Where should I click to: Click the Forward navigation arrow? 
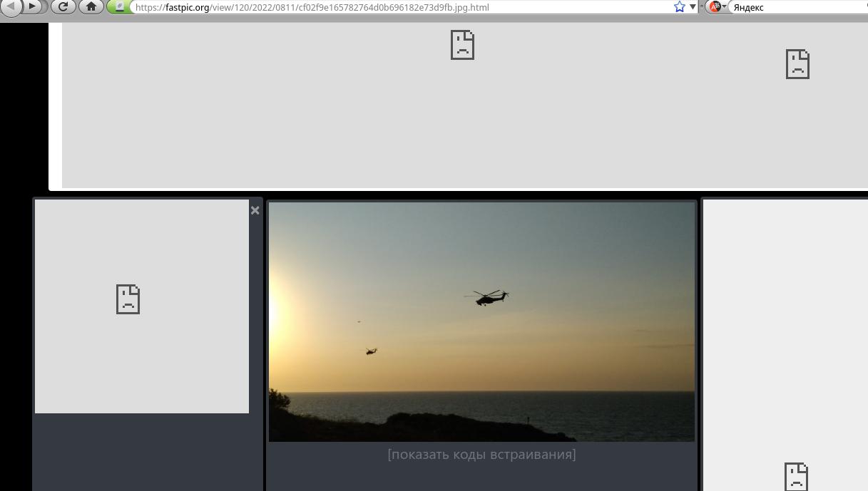click(x=33, y=6)
